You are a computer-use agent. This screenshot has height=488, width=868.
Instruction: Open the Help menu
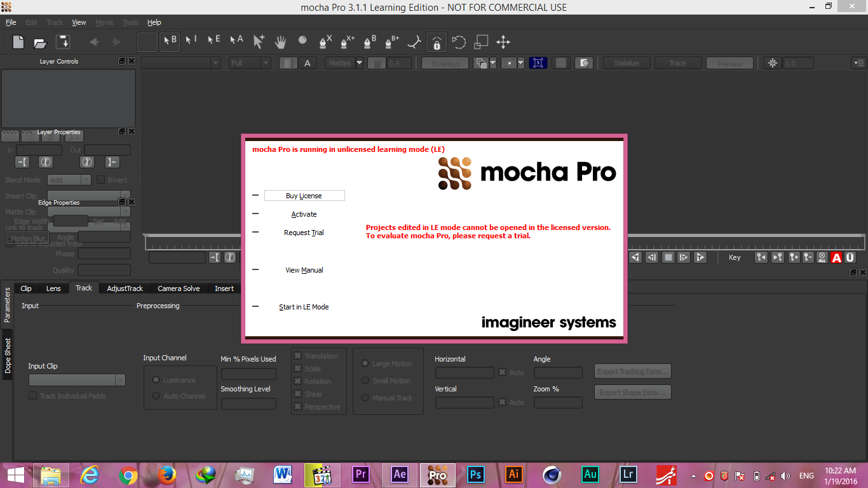pyautogui.click(x=154, y=22)
